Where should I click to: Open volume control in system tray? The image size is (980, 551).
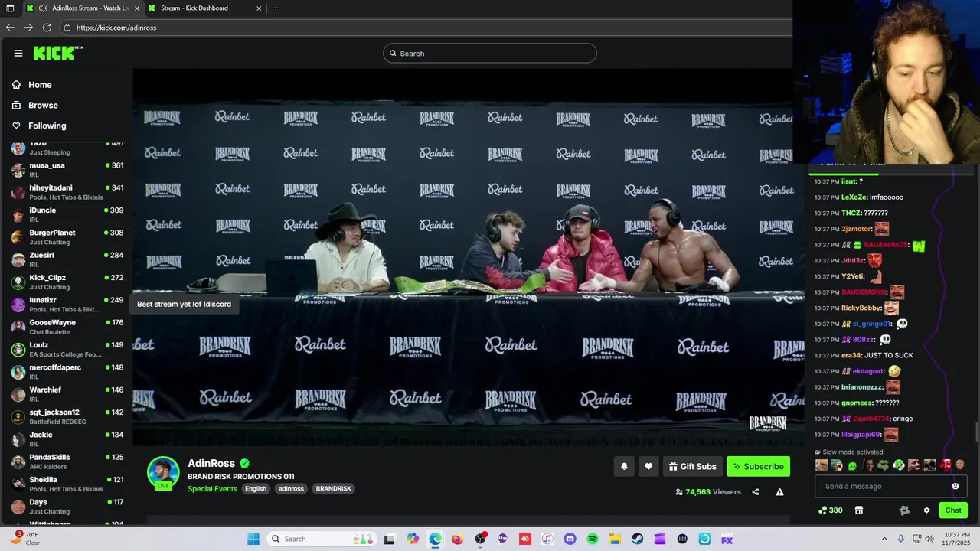point(929,539)
